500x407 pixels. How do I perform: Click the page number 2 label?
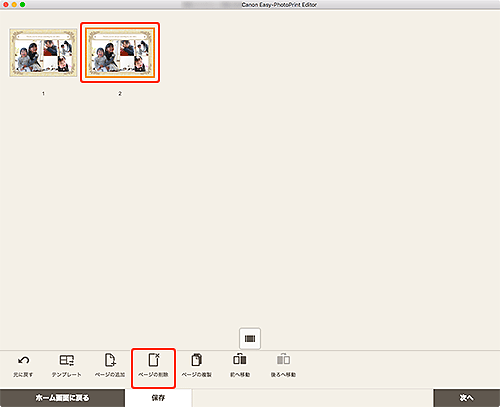click(x=120, y=94)
